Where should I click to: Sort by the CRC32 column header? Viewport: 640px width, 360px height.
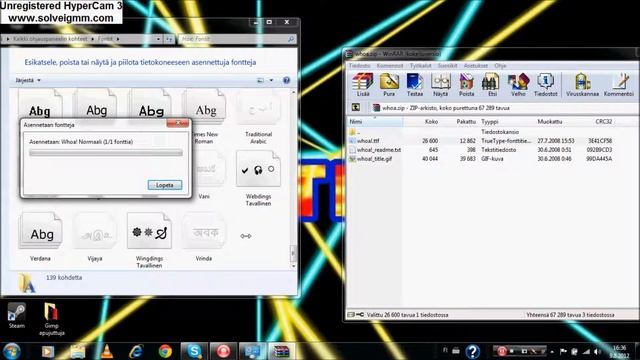point(603,122)
